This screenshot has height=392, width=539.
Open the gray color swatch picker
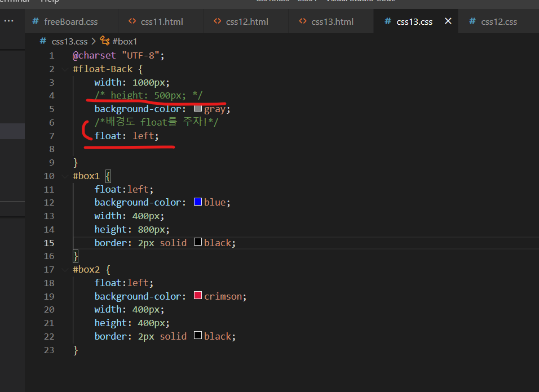point(198,109)
